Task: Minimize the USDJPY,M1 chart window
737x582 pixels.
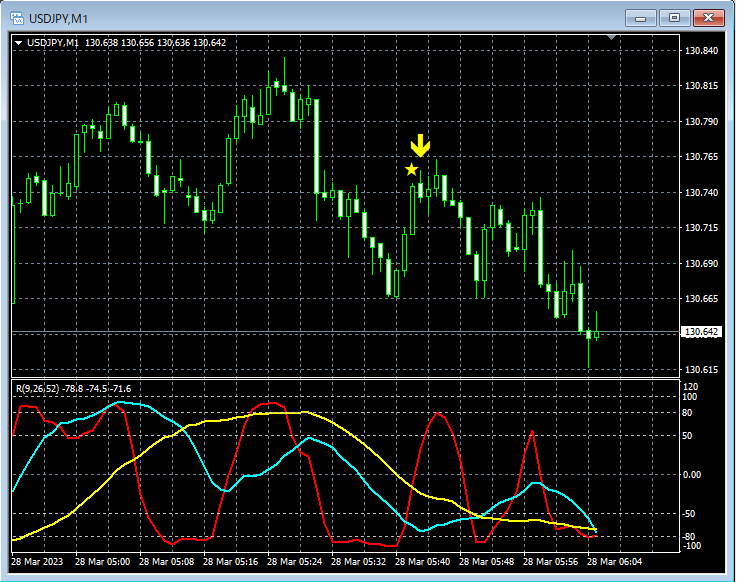Action: tap(640, 18)
